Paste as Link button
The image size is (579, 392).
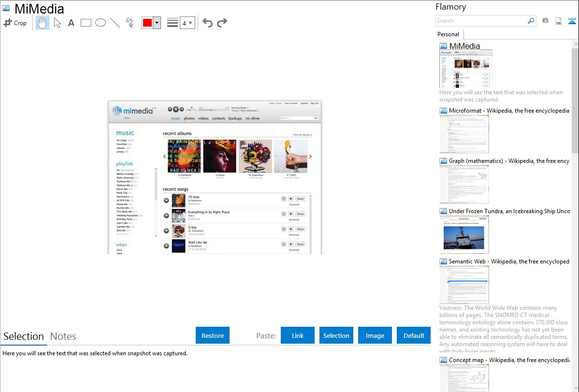(298, 335)
